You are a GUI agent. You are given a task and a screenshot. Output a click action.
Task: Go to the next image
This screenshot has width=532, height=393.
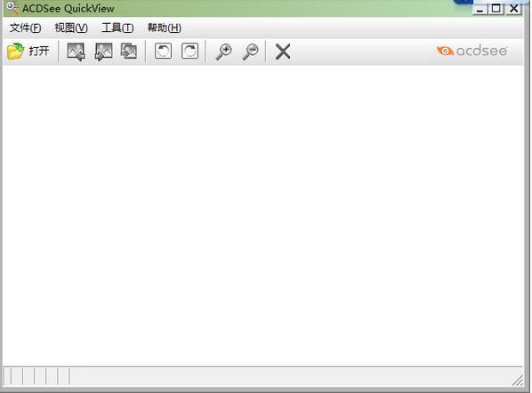point(103,52)
